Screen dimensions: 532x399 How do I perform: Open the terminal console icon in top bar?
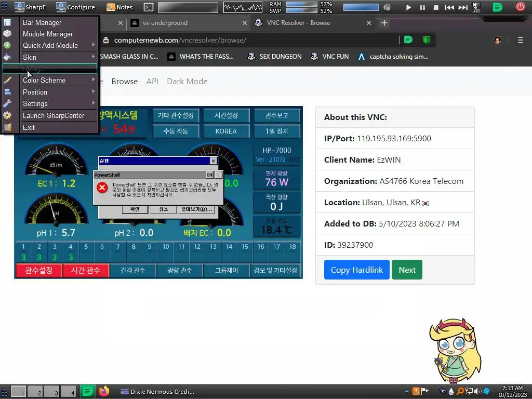(x=148, y=7)
